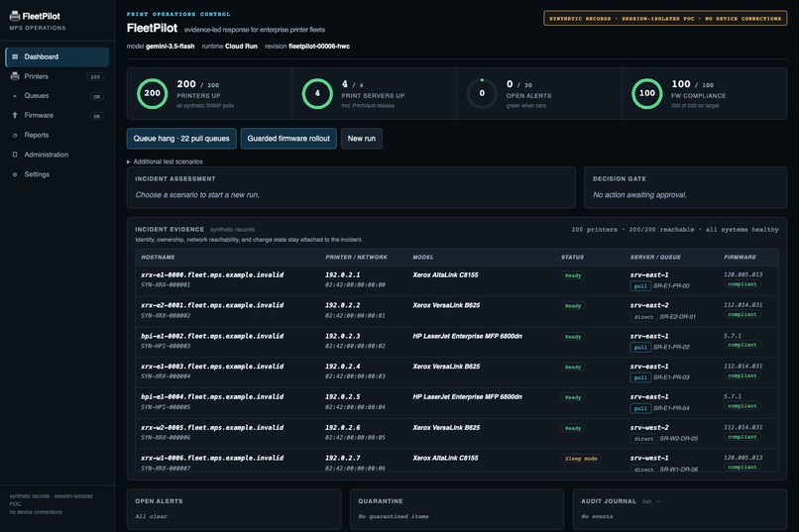Click HP LaserJet Enterprise MFP 6800dn for 192.0.2.3
This screenshot has height=532, width=799.
point(467,336)
